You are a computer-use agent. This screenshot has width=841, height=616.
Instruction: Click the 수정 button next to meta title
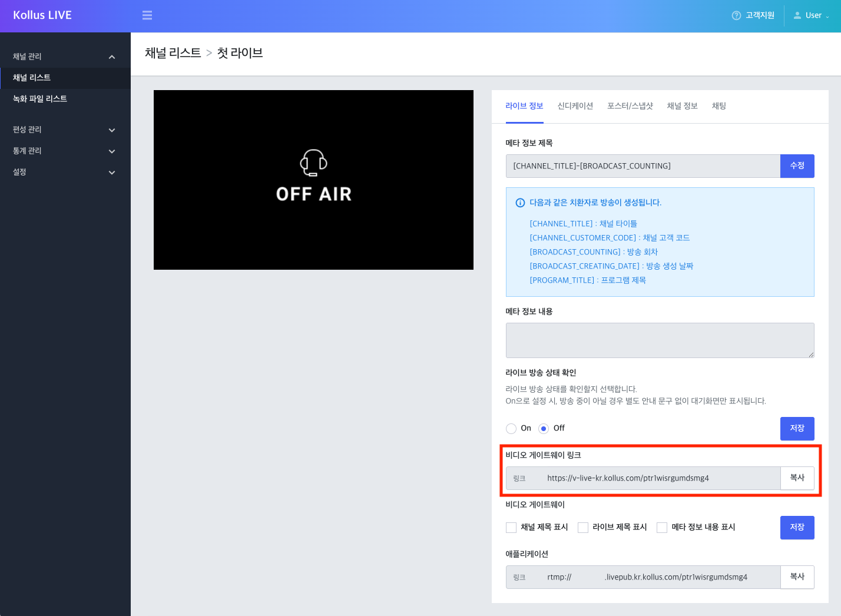(797, 165)
